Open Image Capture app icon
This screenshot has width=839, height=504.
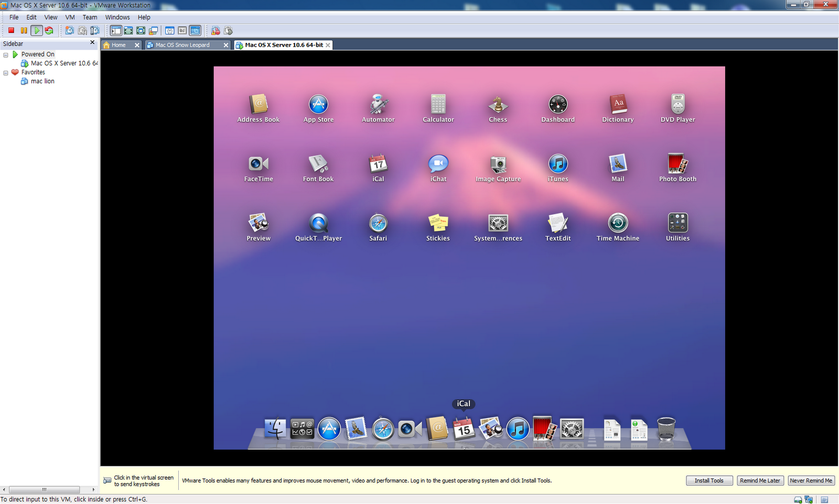498,167
